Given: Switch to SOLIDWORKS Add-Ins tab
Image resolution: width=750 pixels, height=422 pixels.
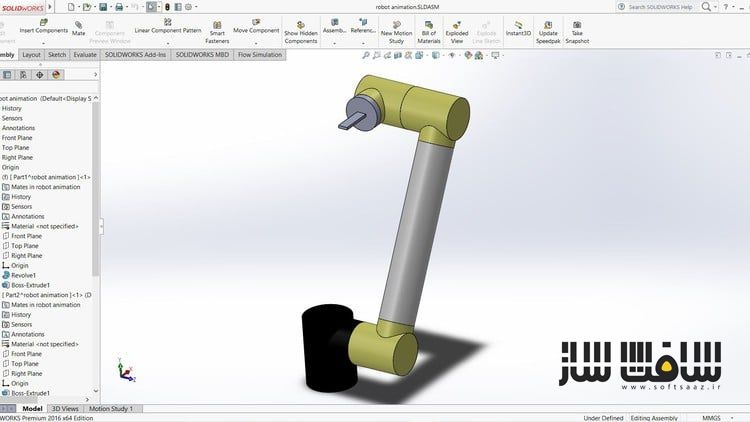Looking at the screenshot, I should [x=135, y=55].
